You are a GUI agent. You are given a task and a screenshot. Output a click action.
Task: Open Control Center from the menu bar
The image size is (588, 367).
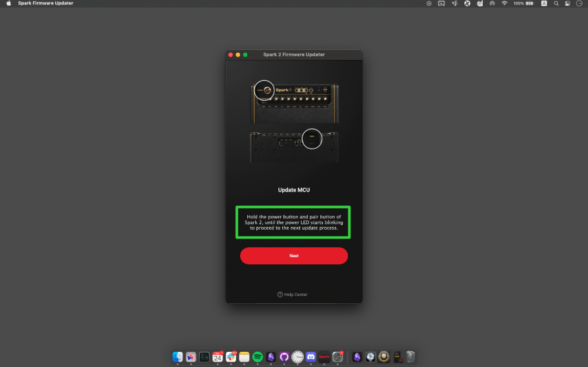coord(568,3)
